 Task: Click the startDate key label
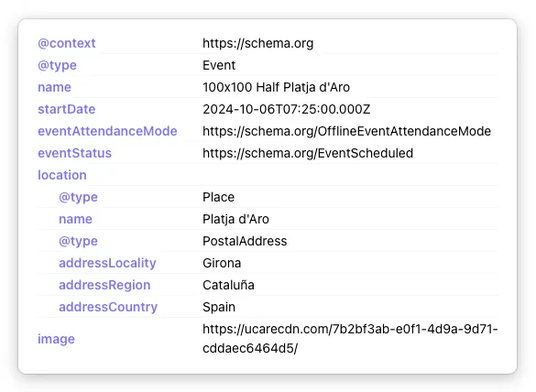click(x=67, y=109)
